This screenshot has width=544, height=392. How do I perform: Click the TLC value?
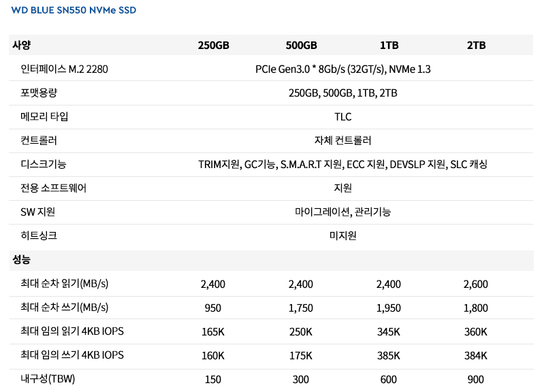point(342,117)
